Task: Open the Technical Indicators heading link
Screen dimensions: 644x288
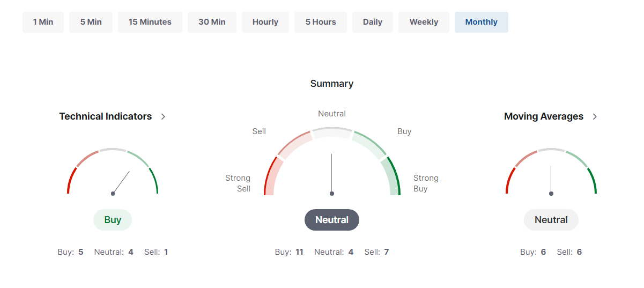Action: tap(106, 116)
